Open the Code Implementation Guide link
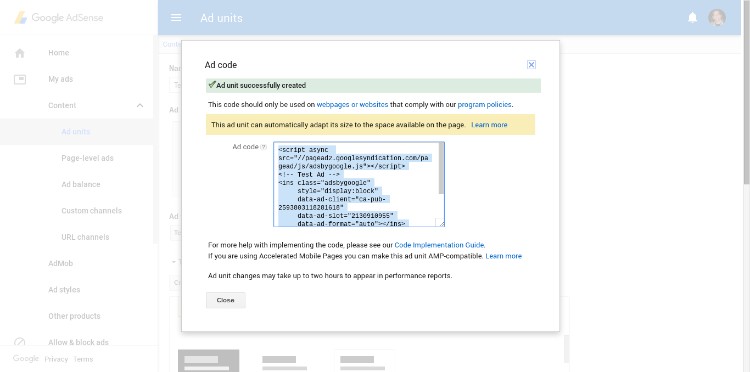Viewport: 750px width, 372px height. point(439,245)
